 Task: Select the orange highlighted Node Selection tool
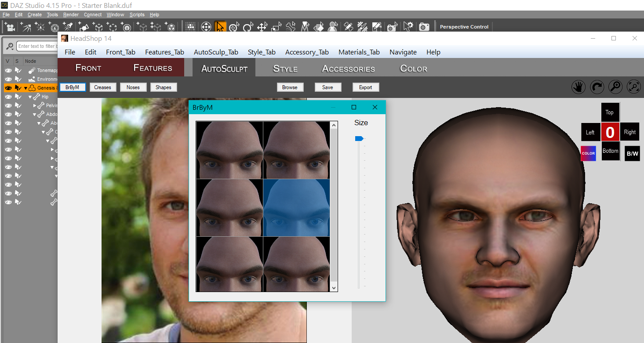220,27
